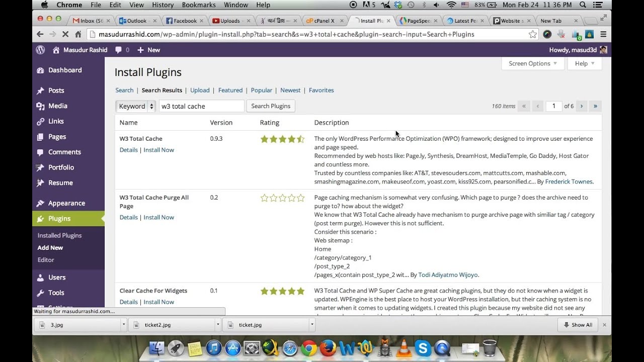Open Safari from the Dock
The height and width of the screenshot is (362, 644).
tap(290, 348)
